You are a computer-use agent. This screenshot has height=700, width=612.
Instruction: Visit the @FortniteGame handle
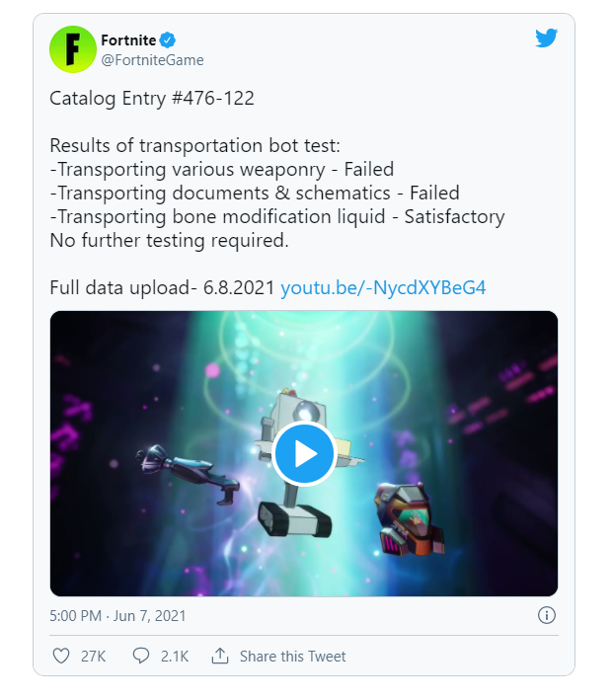[x=152, y=60]
